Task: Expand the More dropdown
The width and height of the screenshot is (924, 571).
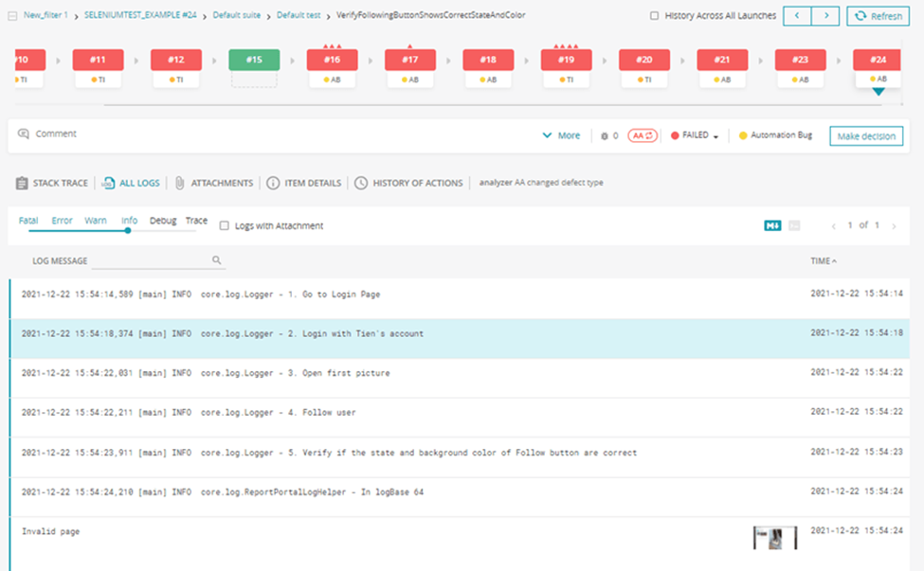Action: point(561,135)
